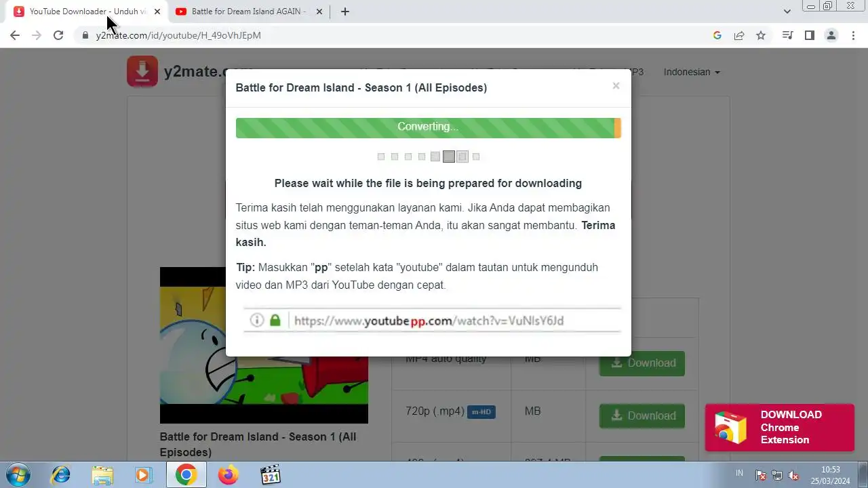Screen dimensions: 868x488
Task: Open Google search side icon in address bar
Action: 717,35
